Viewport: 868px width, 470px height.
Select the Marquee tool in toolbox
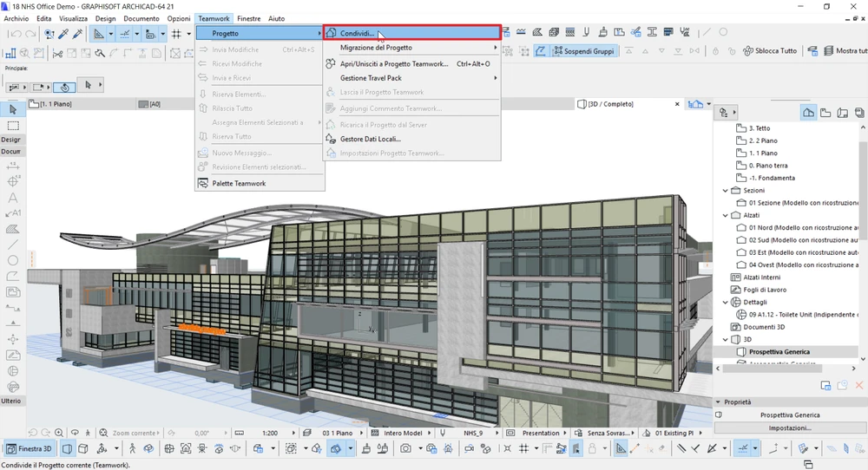13,125
